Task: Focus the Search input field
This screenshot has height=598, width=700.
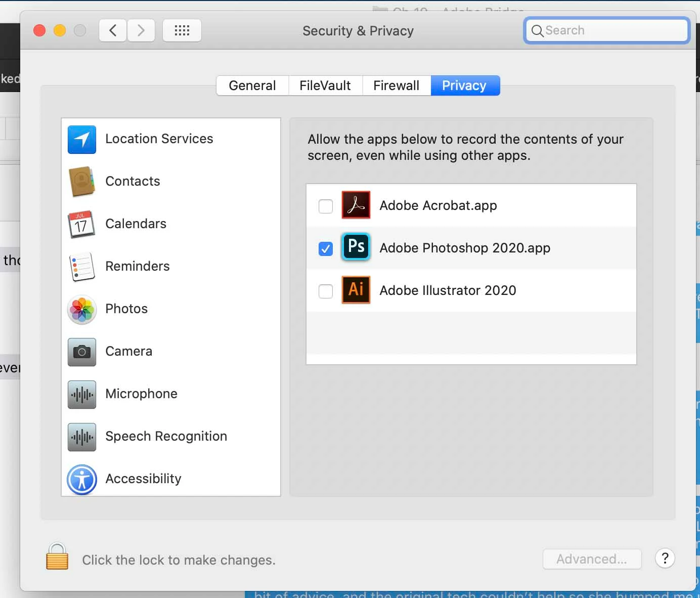Action: point(607,30)
